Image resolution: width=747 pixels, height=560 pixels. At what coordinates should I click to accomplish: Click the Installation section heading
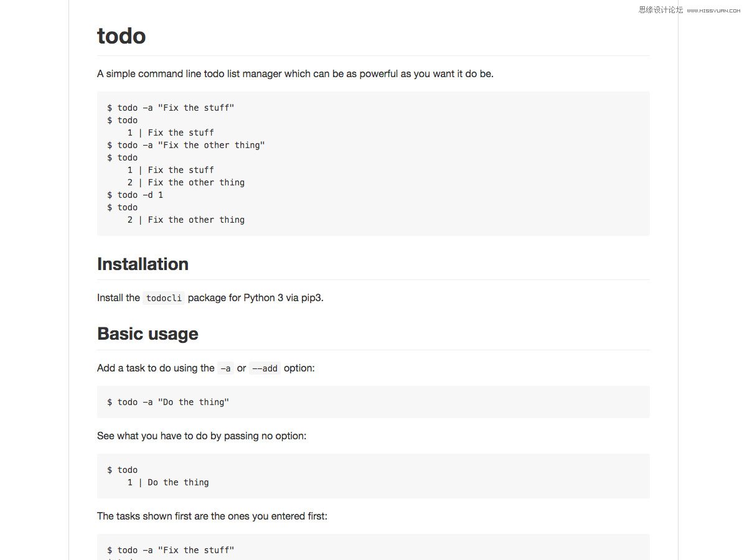[143, 264]
